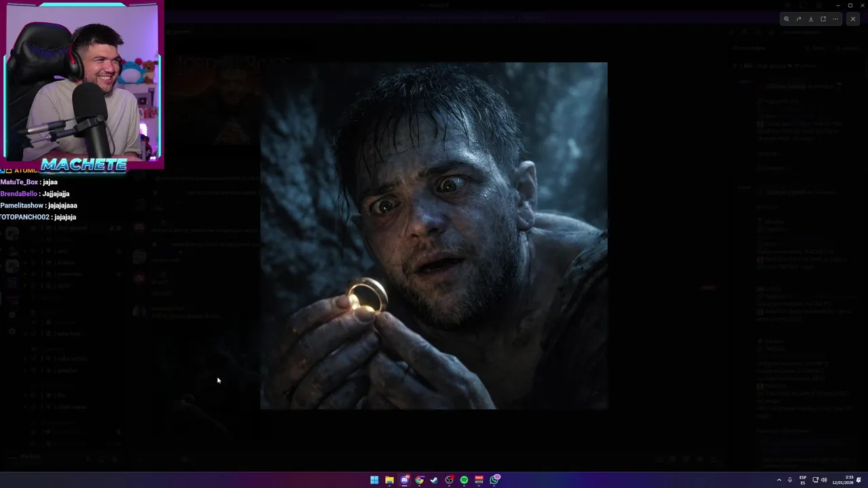The width and height of the screenshot is (868, 488).
Task: Click BrendaBello chat message 'Jajjajajja'
Action: (x=35, y=194)
